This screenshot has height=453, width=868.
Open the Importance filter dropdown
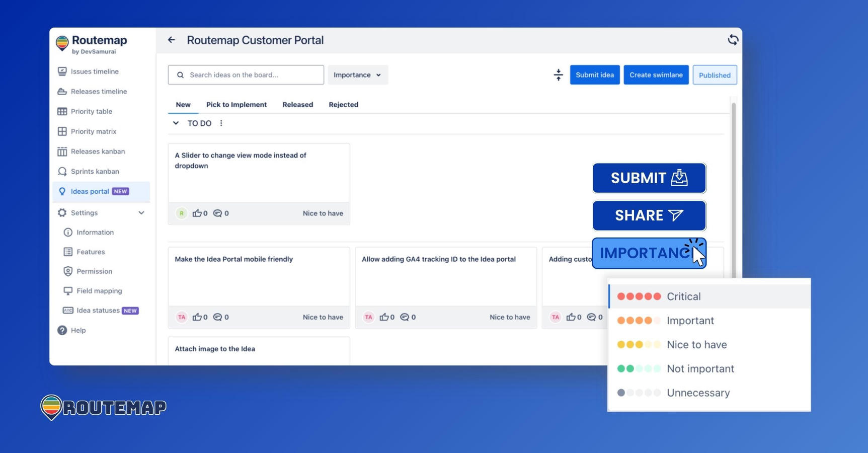coord(358,75)
